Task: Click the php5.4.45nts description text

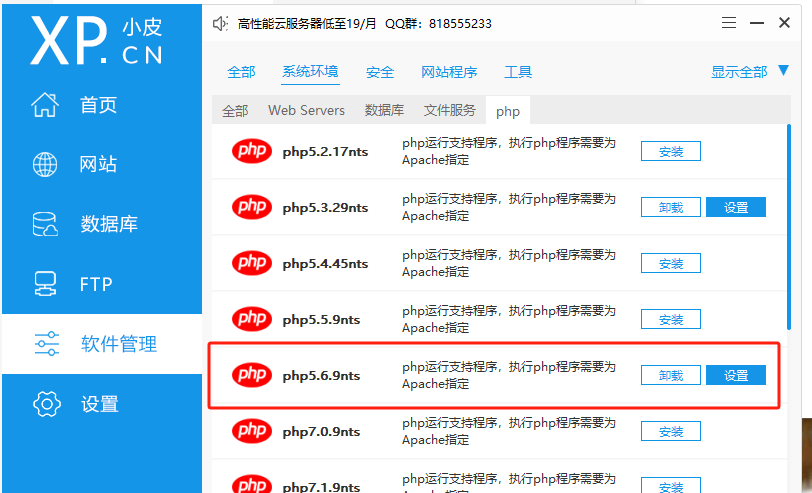Action: (509, 263)
